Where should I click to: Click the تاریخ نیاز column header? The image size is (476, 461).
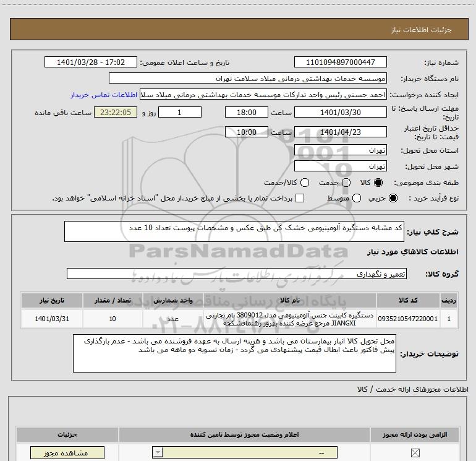52,300
